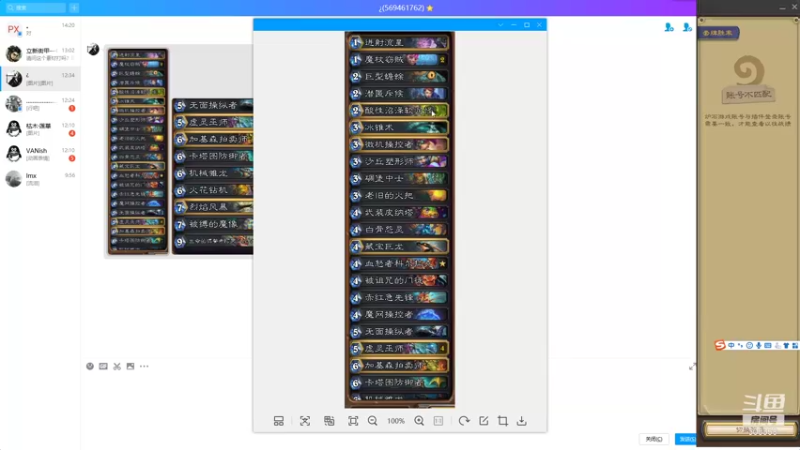This screenshot has width=800, height=450.
Task: Download the image from viewer
Action: click(x=521, y=421)
